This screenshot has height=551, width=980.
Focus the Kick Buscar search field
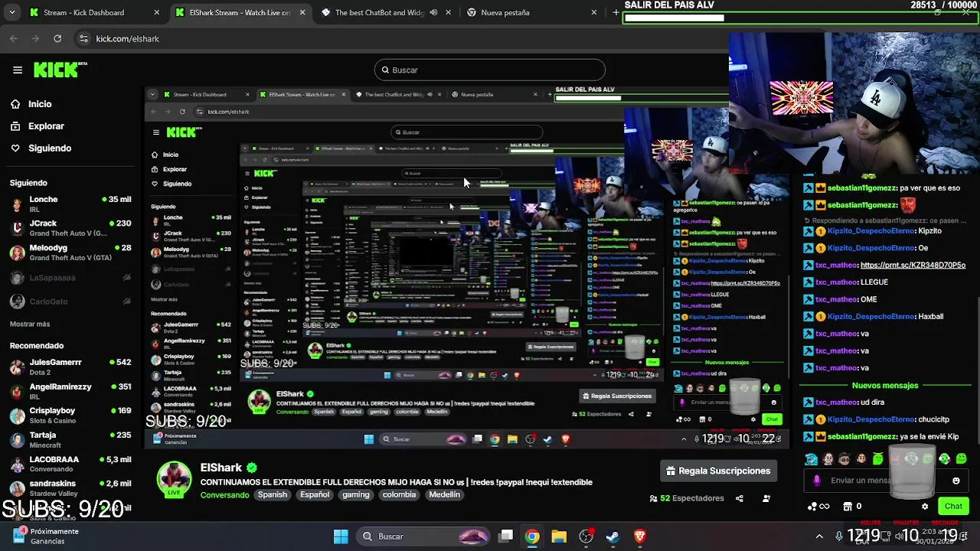[490, 70]
